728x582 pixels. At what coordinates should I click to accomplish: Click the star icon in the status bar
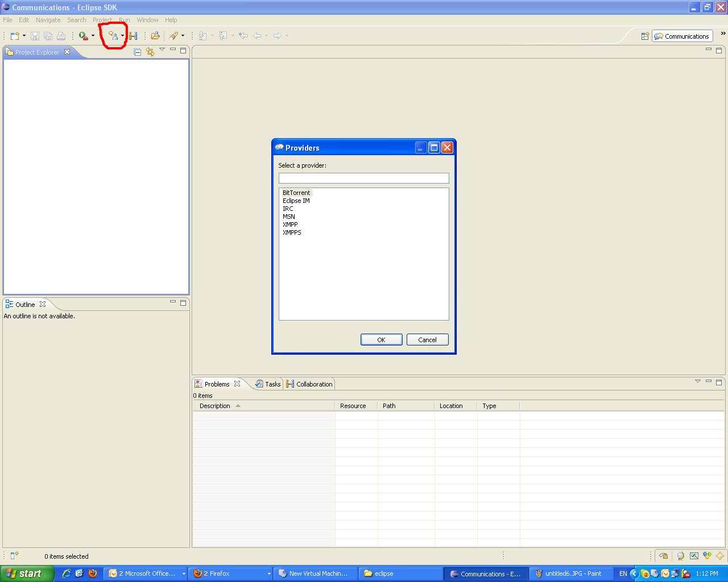[x=720, y=556]
